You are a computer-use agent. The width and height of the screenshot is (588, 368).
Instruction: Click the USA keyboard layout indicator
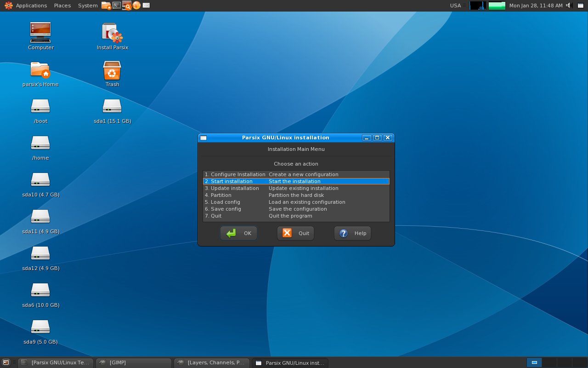click(455, 6)
